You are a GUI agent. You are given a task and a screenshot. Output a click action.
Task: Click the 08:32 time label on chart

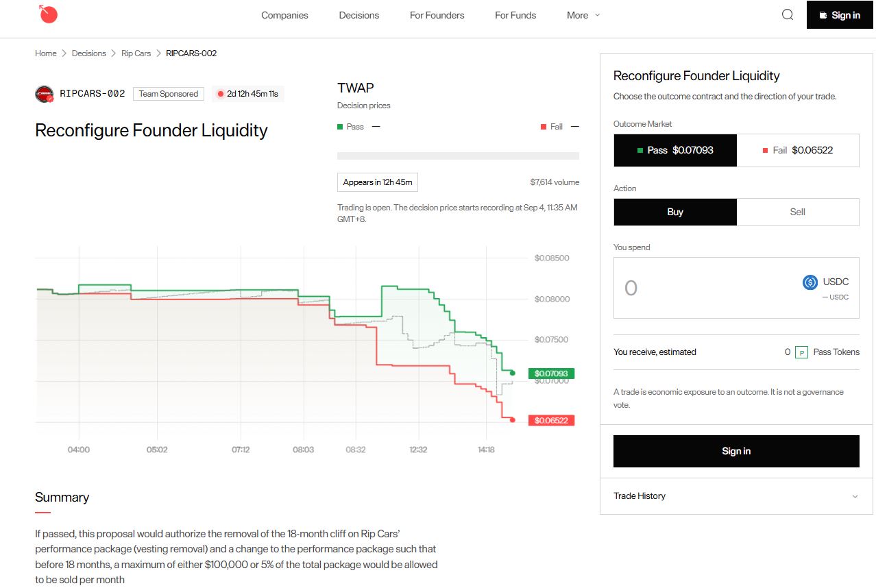point(356,450)
